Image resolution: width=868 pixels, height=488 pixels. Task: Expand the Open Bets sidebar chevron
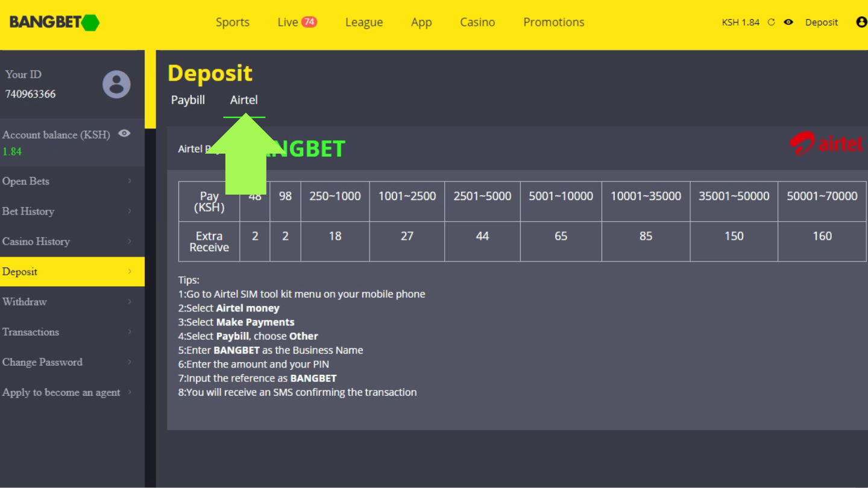tap(130, 181)
